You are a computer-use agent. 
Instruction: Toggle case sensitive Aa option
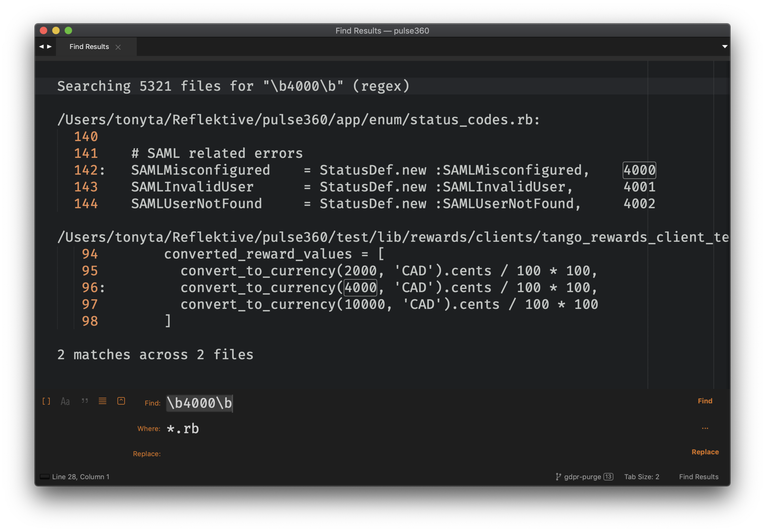(x=65, y=401)
